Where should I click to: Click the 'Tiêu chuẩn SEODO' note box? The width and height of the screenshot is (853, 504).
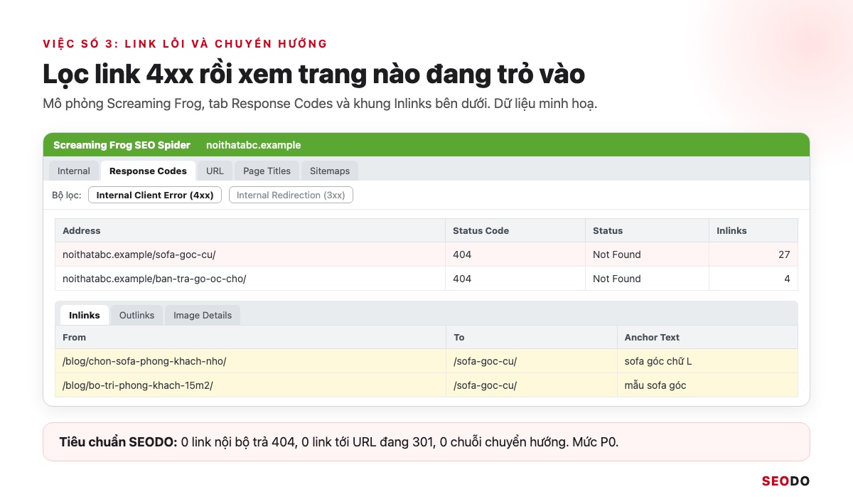pos(426,442)
